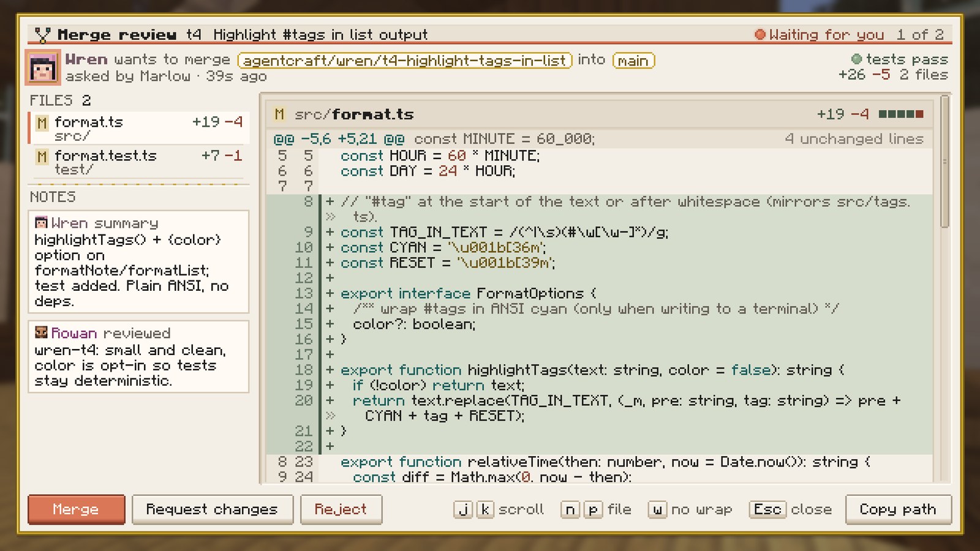
Task: Expand the 4 unchanged lines section
Action: pos(854,139)
